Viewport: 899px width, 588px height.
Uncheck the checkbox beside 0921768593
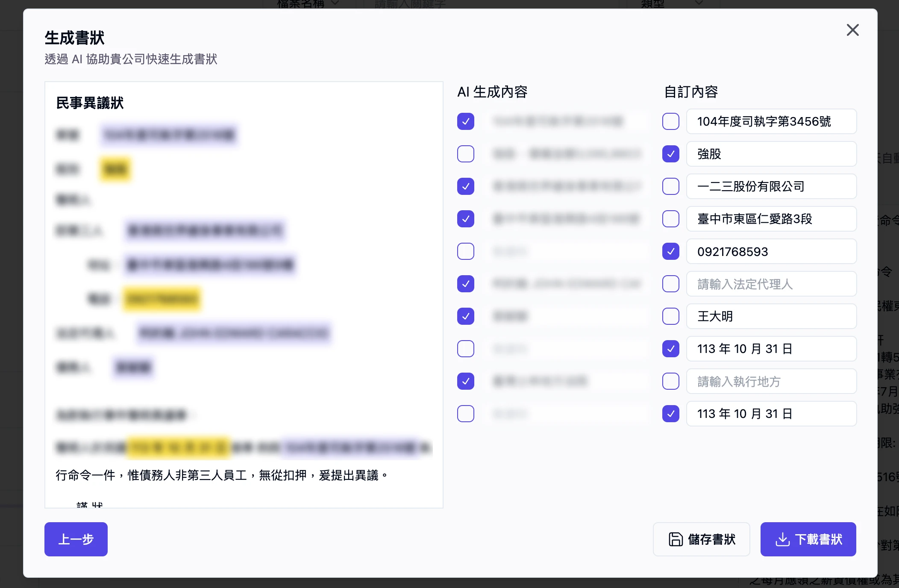click(670, 251)
